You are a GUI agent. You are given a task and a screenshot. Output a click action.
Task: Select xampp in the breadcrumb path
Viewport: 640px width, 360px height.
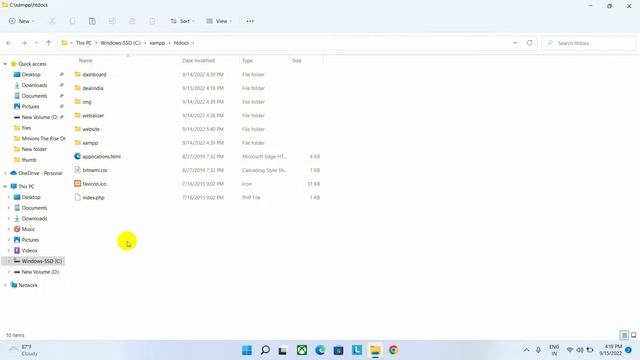[157, 43]
